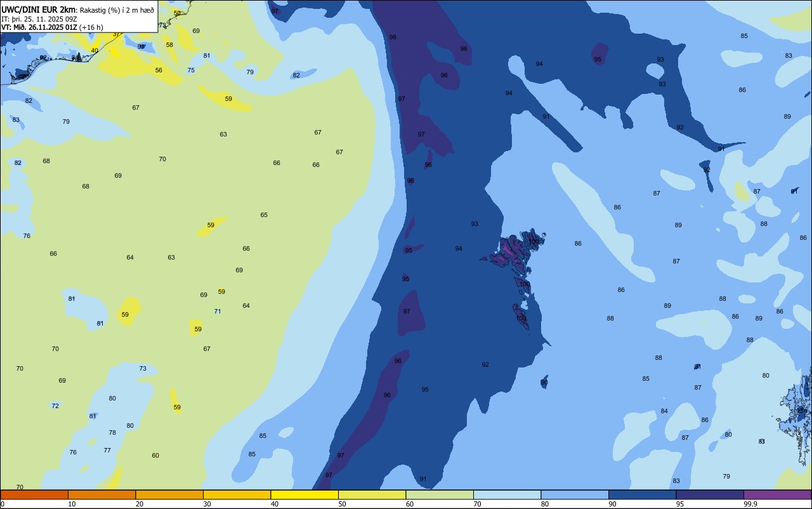Viewport: 812px width, 509px height.
Task: Click the map value '65'
Action: tap(264, 215)
